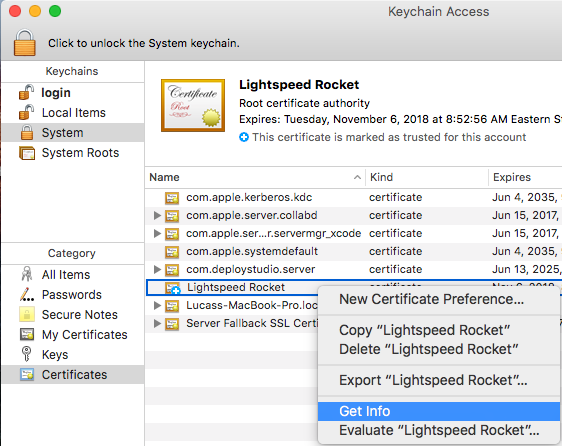Expand com.apple.server.collabd disclosure triangle
Viewport: 562px width, 446px height.
(157, 215)
